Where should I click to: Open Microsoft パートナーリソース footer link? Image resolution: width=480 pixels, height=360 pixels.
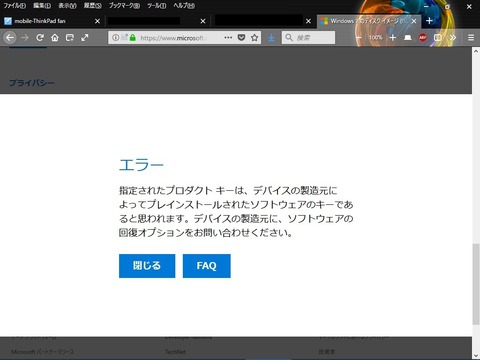(x=42, y=352)
